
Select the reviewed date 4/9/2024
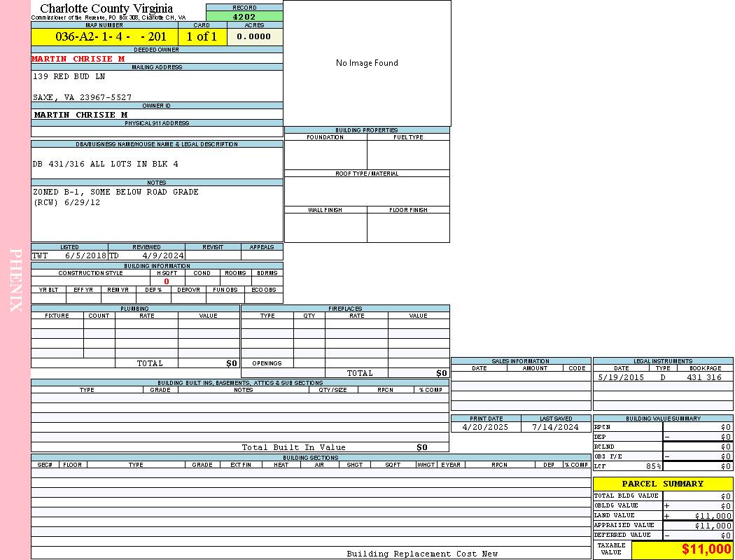coord(163,256)
